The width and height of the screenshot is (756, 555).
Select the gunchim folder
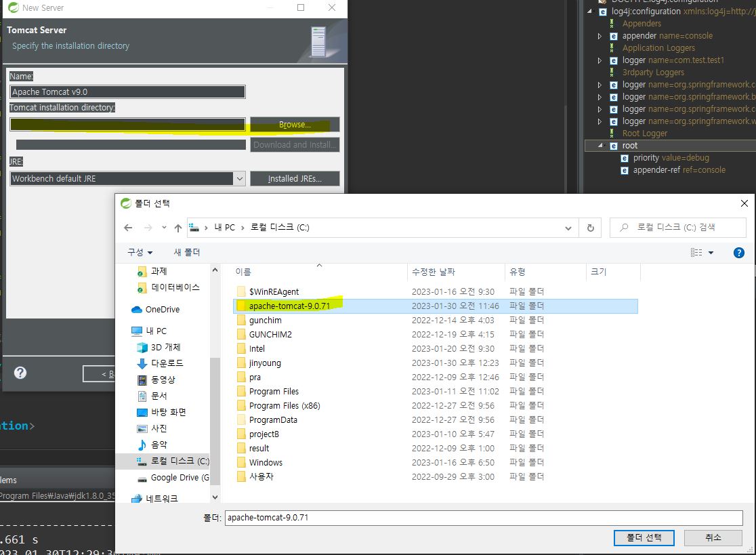coord(265,320)
